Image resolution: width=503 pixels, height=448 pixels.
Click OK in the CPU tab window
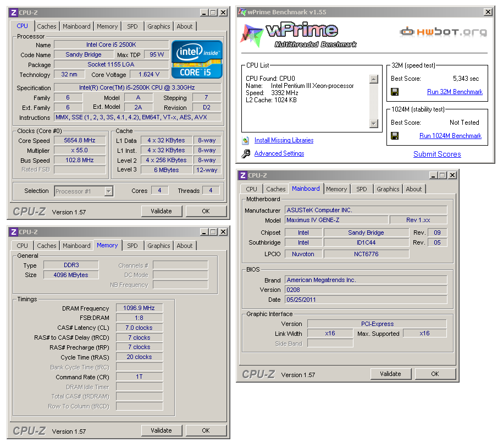206,211
